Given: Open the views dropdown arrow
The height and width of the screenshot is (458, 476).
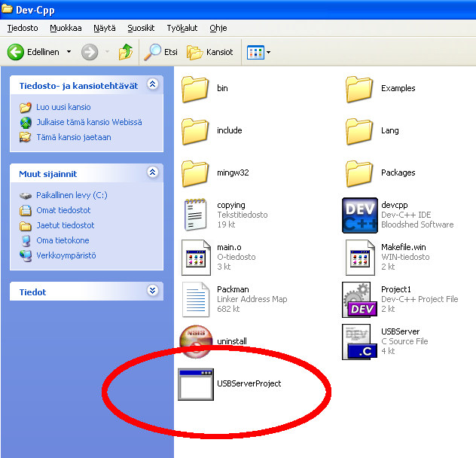Looking at the screenshot, I should [x=268, y=52].
